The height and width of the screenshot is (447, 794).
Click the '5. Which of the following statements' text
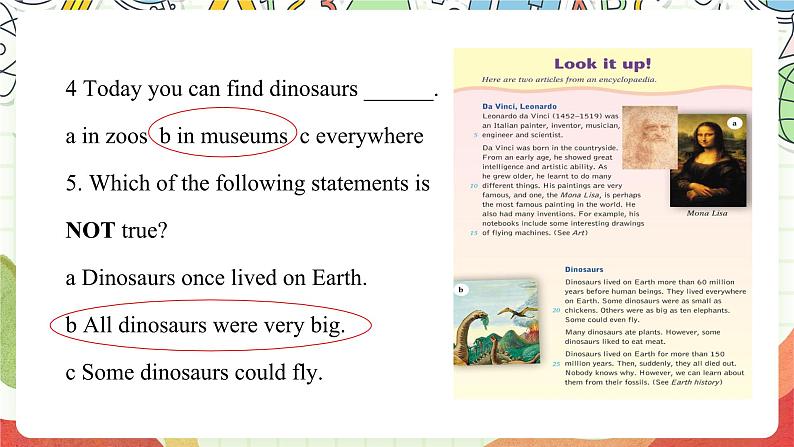(x=248, y=184)
